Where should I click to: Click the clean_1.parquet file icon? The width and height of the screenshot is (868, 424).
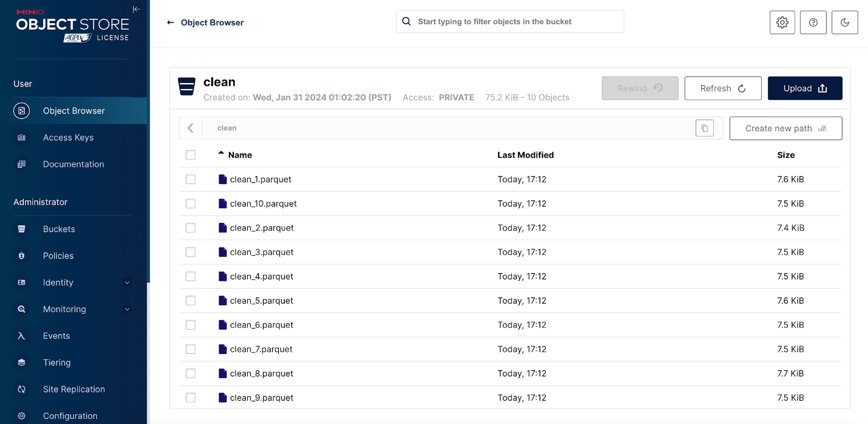click(x=222, y=179)
